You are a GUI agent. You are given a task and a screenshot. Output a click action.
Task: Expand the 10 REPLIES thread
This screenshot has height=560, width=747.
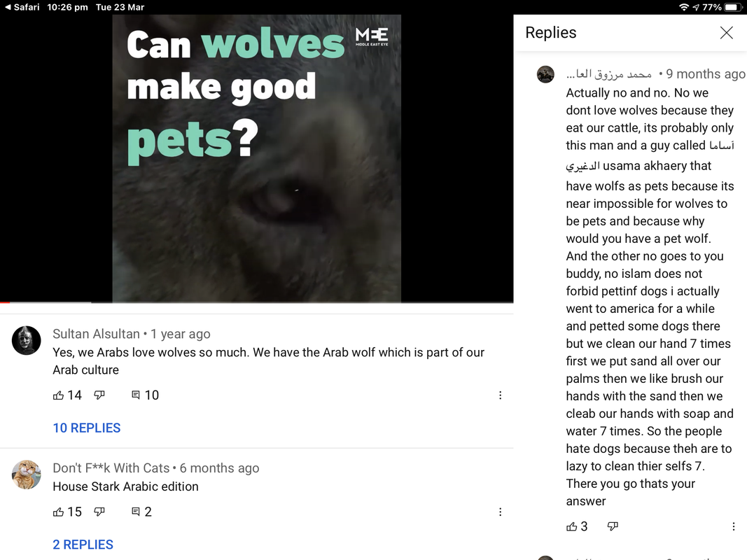[87, 428]
